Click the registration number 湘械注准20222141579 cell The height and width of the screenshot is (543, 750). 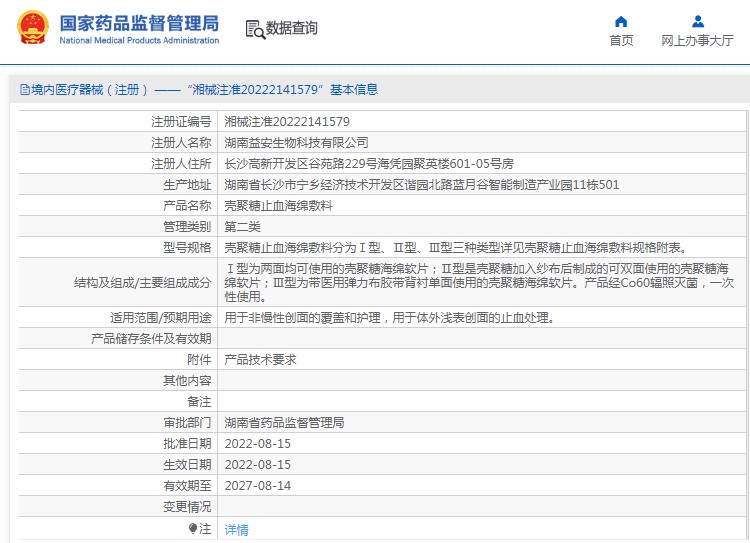pyautogui.click(x=286, y=121)
